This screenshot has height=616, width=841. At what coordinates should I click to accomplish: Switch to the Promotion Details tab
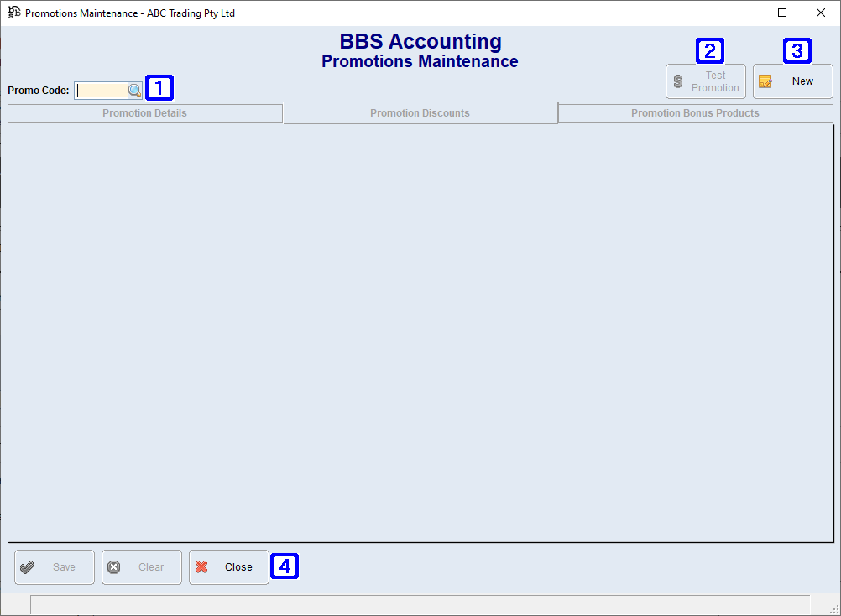pyautogui.click(x=144, y=113)
